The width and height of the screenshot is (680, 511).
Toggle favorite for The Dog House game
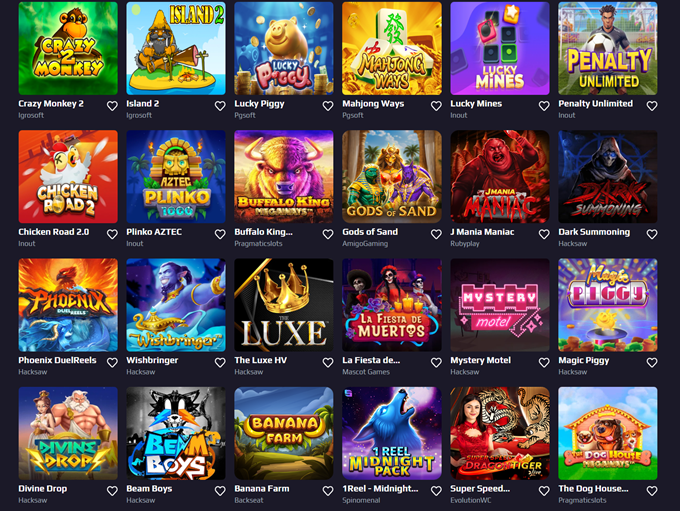pos(652,491)
